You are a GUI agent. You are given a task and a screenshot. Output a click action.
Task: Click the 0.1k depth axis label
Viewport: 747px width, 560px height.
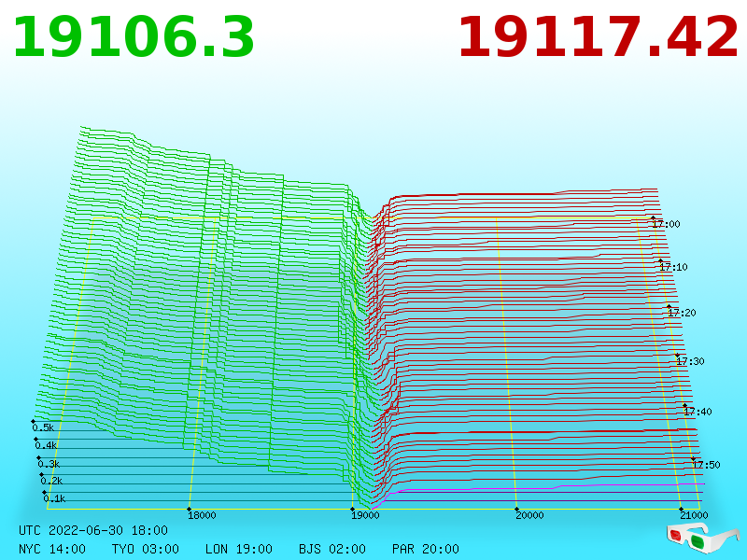click(54, 498)
